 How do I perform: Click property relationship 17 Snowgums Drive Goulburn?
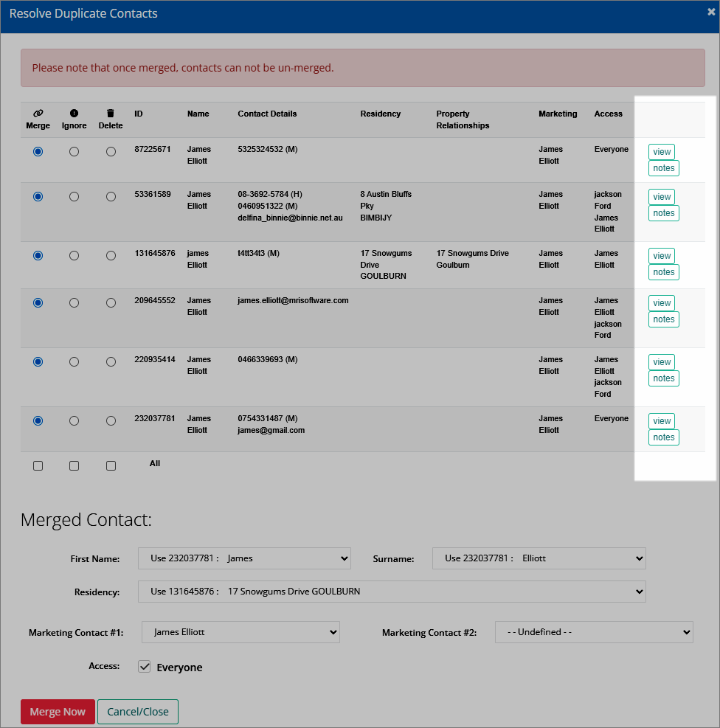473,259
